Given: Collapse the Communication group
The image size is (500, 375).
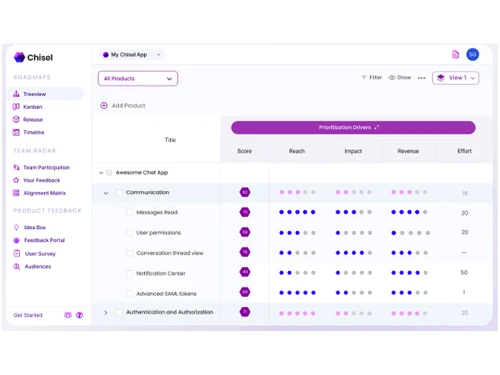Looking at the screenshot, I should pos(106,193).
